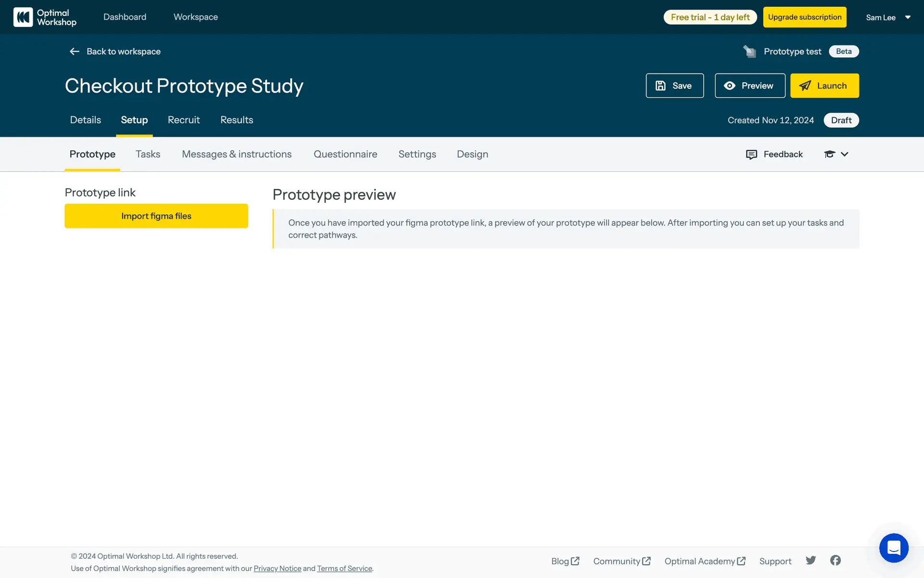
Task: Switch to the Tasks tab
Action: click(x=148, y=154)
